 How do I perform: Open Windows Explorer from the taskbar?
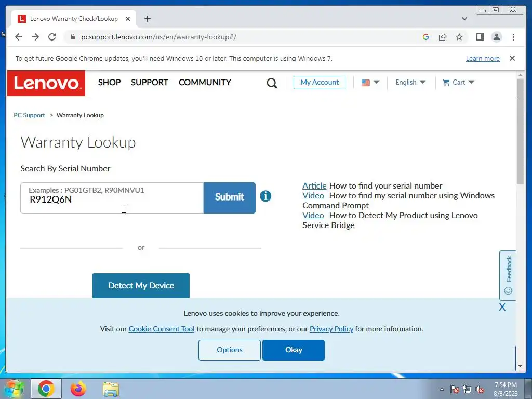[111, 389]
